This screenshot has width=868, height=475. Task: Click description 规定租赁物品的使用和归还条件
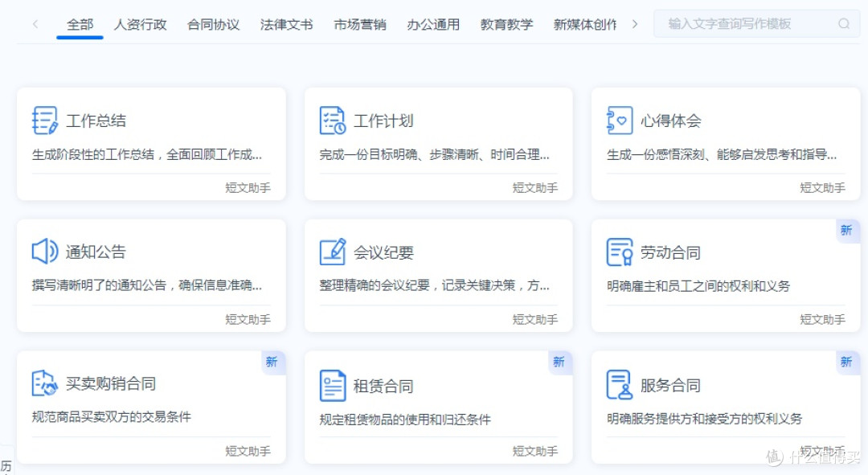[x=404, y=419]
